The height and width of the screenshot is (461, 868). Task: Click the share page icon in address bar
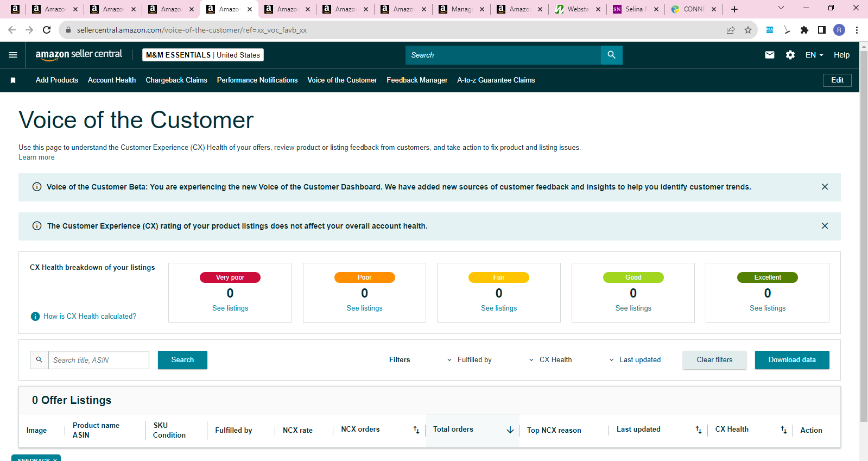pos(731,30)
